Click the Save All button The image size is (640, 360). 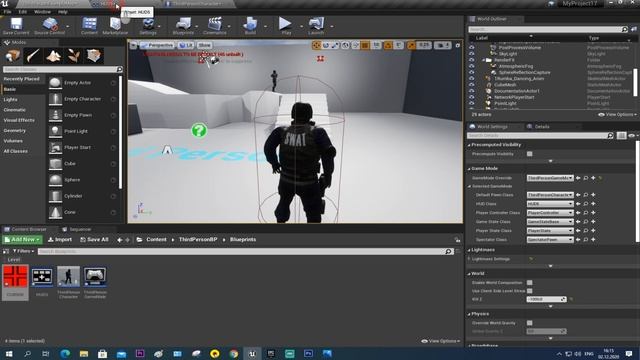pyautogui.click(x=94, y=240)
